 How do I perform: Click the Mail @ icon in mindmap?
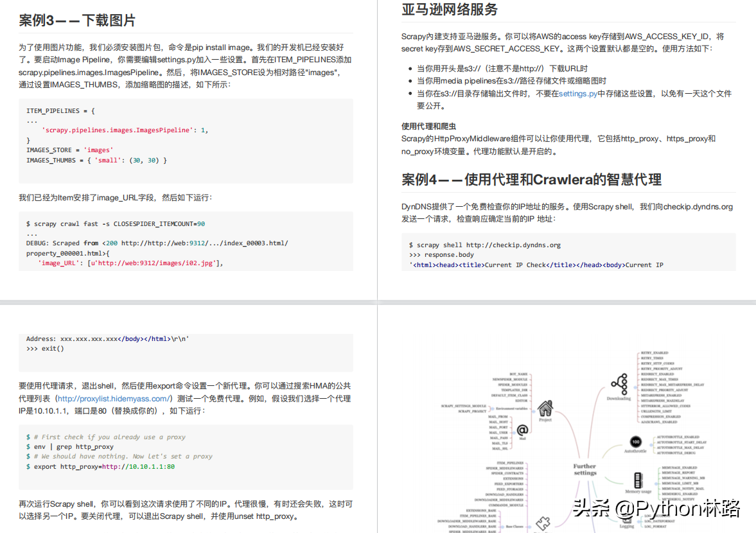click(522, 430)
